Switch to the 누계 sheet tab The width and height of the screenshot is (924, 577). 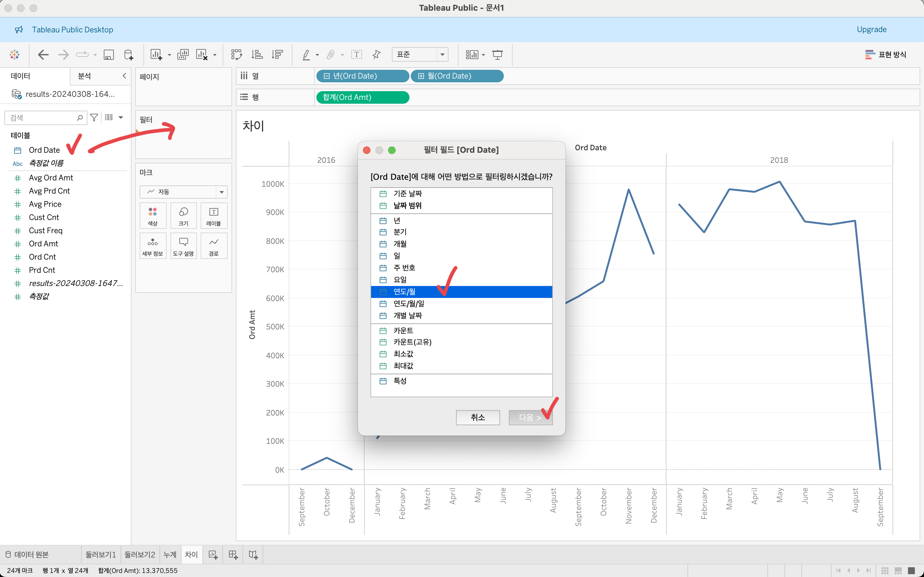tap(170, 554)
